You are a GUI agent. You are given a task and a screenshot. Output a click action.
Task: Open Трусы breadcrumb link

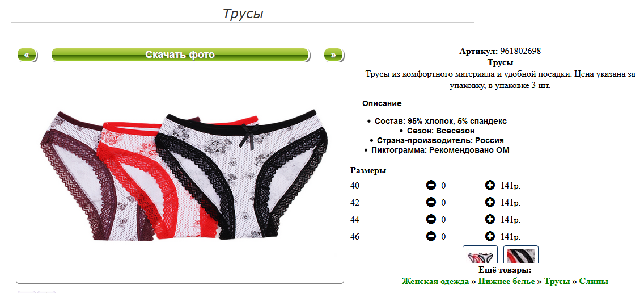point(557,282)
